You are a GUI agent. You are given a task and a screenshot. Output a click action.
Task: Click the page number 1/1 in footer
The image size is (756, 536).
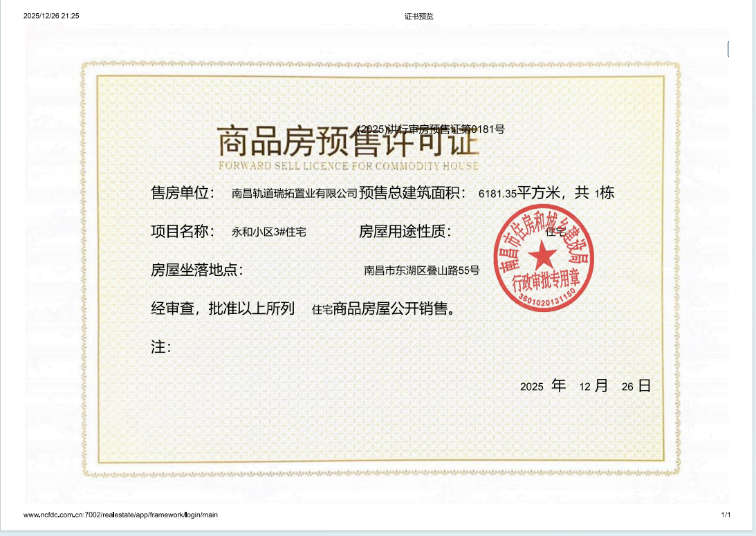tap(726, 515)
